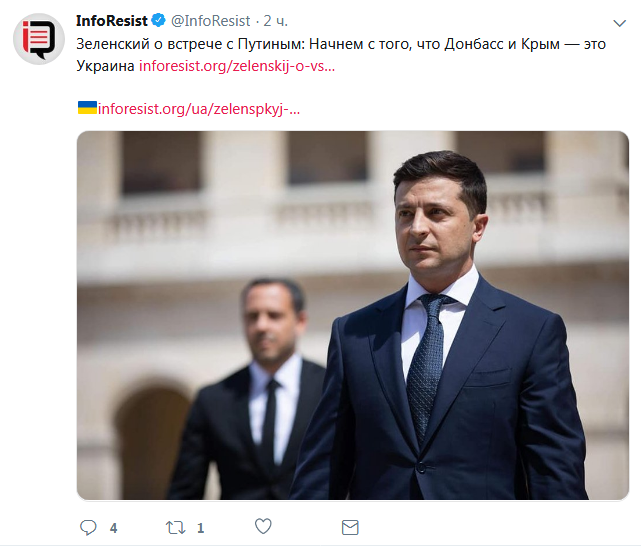
Task: Open the attached photo of the man in navy suit
Action: click(x=352, y=315)
